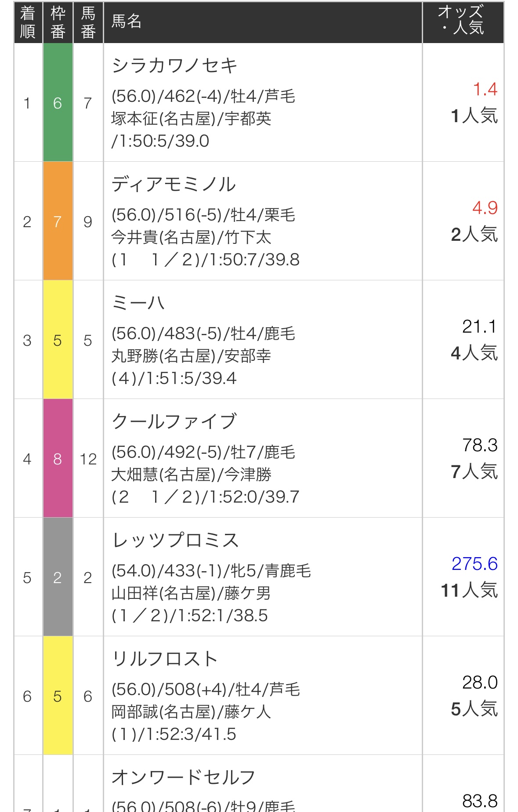The width and height of the screenshot is (518, 812).
Task: Click horse number 12 cell
Action: coord(88,459)
